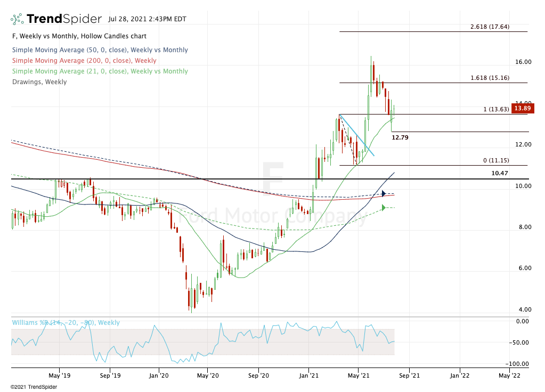Viewport: 545px width, 392px height.
Task: Click the Williams %R indicator label
Action: [x=66, y=323]
